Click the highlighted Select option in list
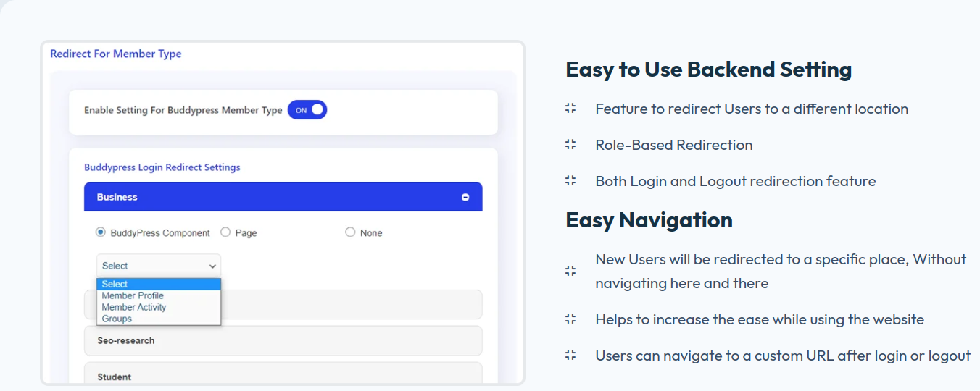Image resolution: width=980 pixels, height=391 pixels. point(158,284)
